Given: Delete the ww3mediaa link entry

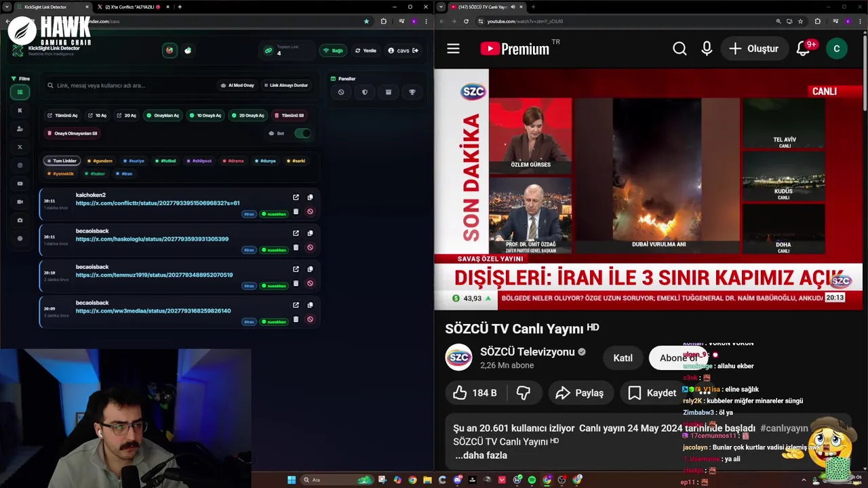Looking at the screenshot, I should pos(296,319).
